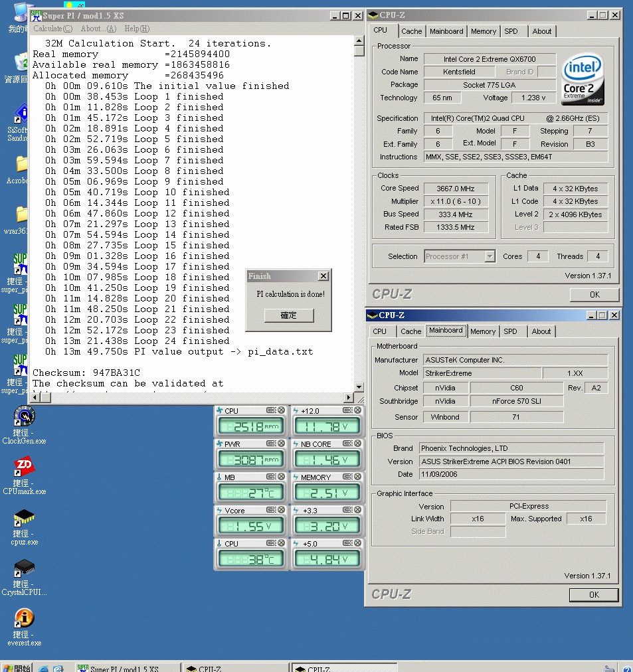This screenshot has width=633, height=672.
Task: Open the ClockGen.exe desktop shortcut
Action: (x=25, y=424)
